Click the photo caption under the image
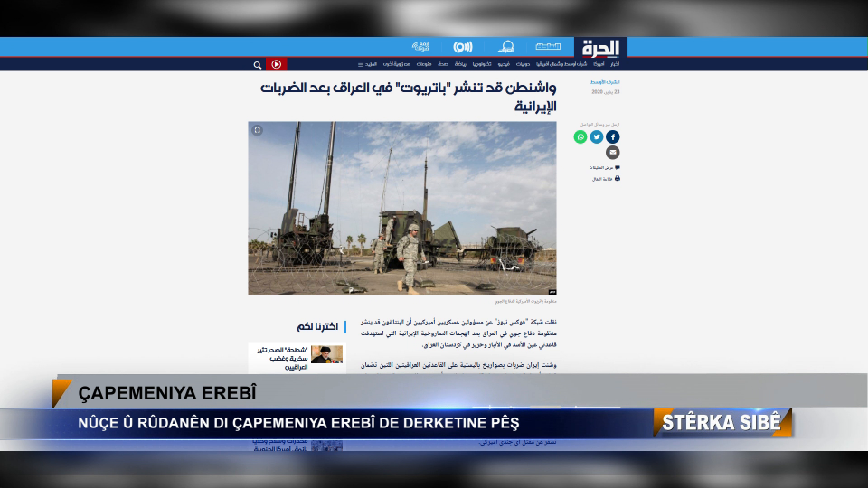 click(525, 301)
